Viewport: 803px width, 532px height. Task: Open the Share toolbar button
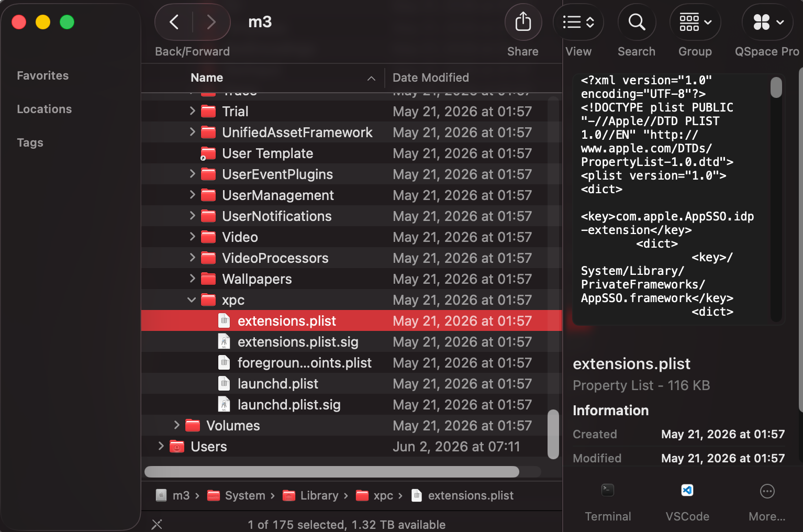pyautogui.click(x=523, y=22)
